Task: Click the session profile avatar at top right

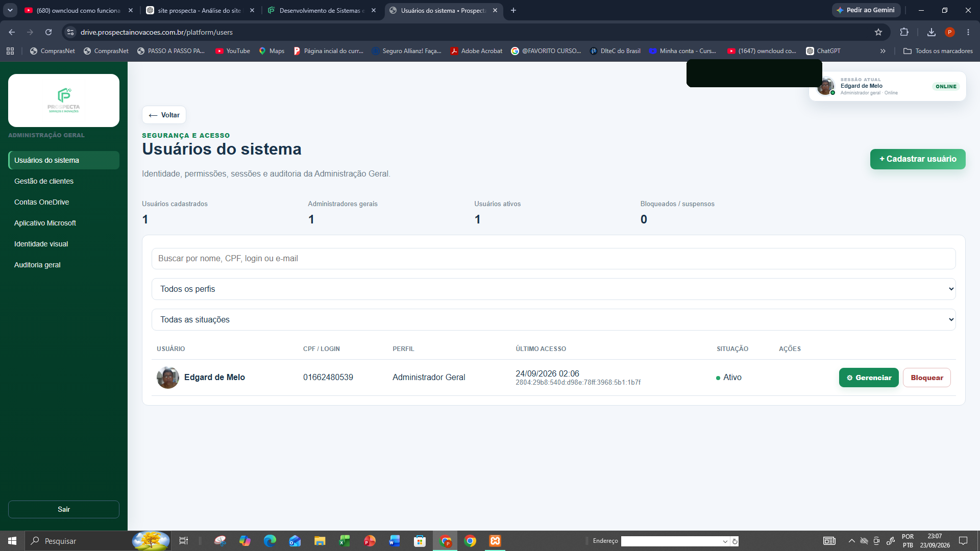Action: 825,87
